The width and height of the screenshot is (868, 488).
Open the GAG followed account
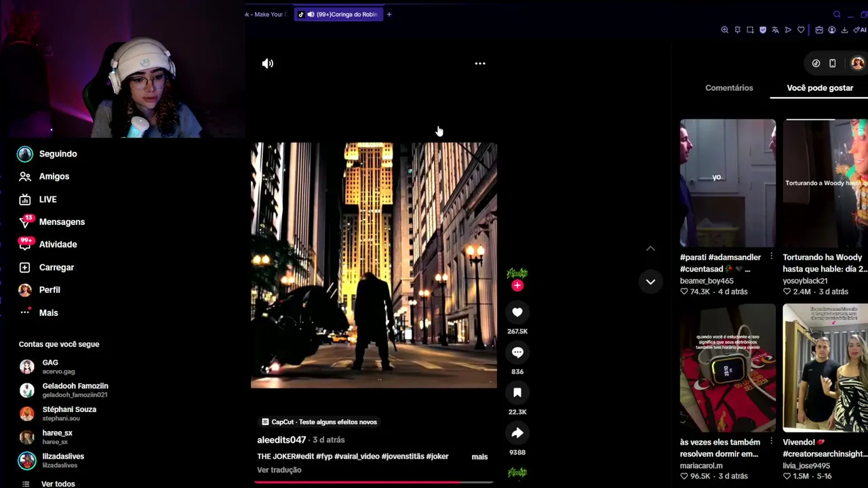click(47, 367)
